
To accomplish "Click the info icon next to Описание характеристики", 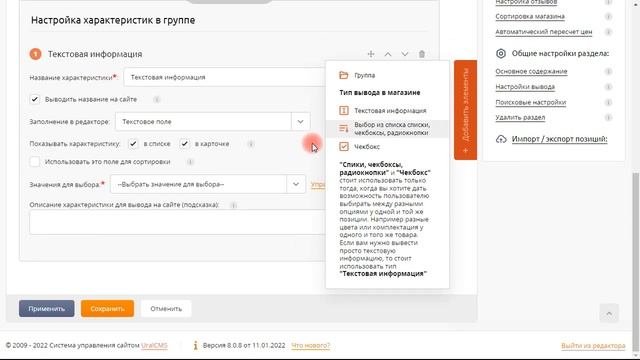I will pos(233,205).
